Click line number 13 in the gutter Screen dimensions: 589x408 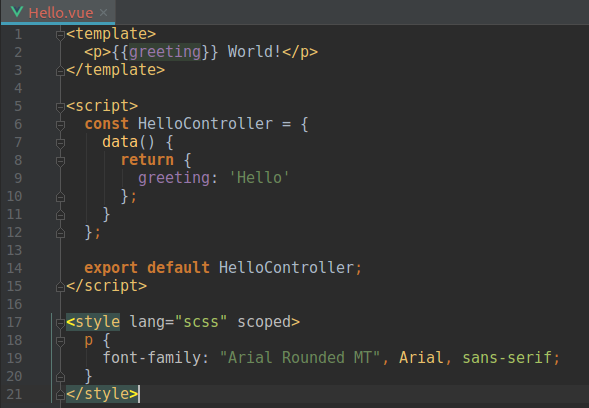coord(15,250)
